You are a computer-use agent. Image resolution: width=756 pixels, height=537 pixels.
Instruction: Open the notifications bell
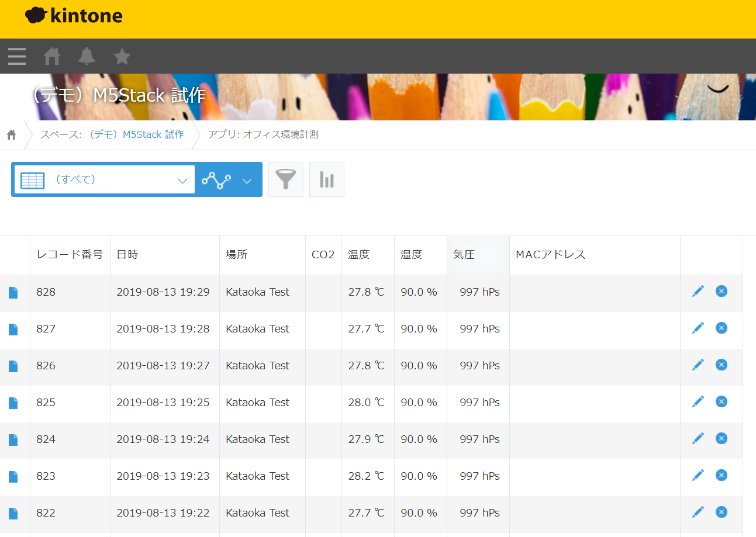(x=87, y=56)
